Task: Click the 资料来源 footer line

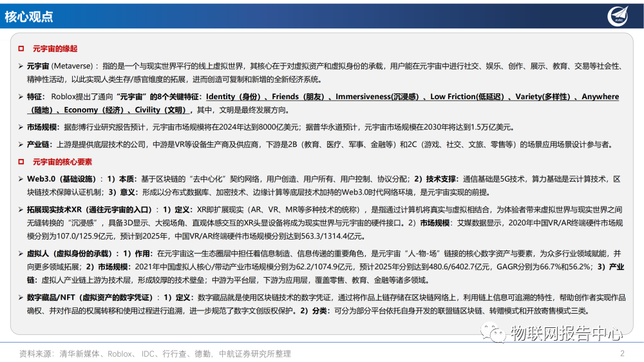Action: (155, 354)
